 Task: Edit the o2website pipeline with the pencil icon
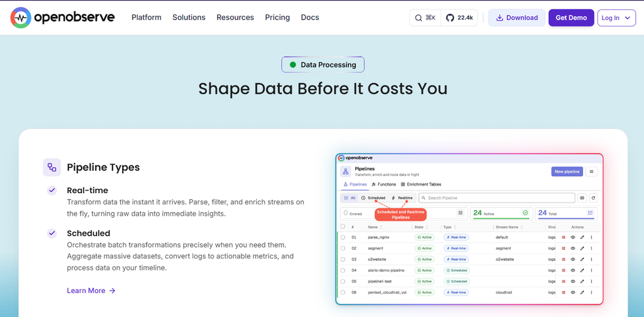(x=582, y=259)
